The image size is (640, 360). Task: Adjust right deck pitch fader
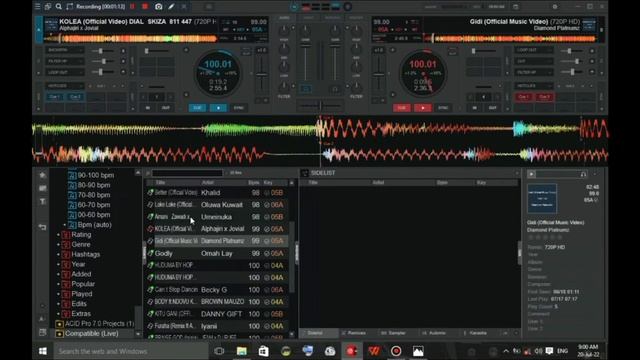click(378, 75)
